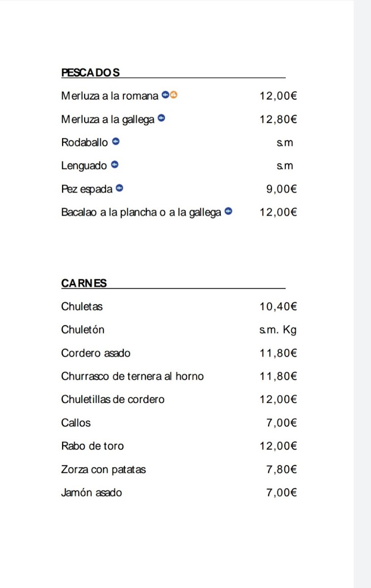
Task: Click the fish allergen icon beside Lenguado
Action: (115, 165)
